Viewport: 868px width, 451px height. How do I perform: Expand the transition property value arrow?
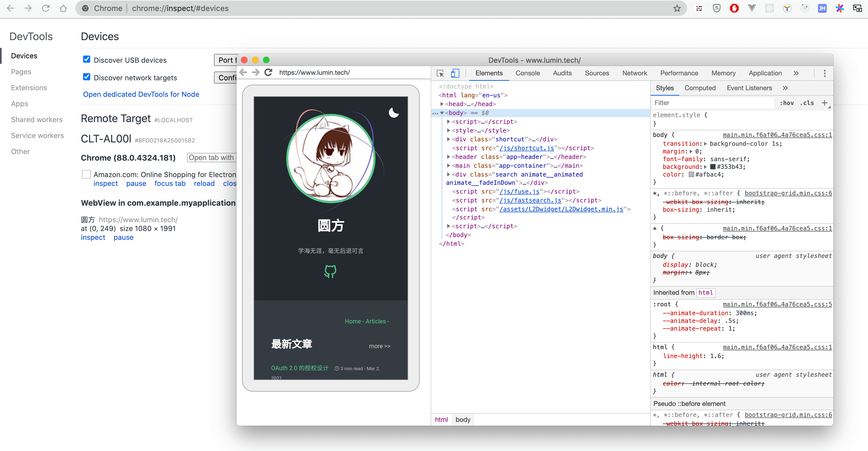(705, 144)
